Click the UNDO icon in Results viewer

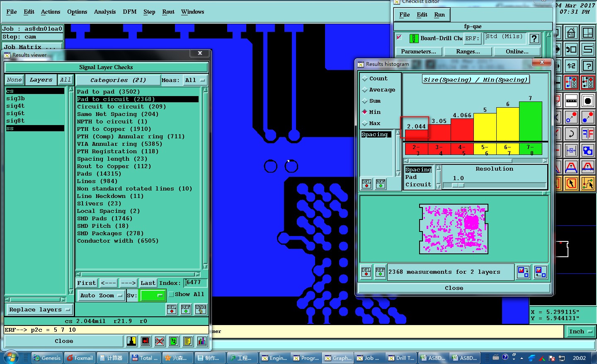(x=201, y=309)
